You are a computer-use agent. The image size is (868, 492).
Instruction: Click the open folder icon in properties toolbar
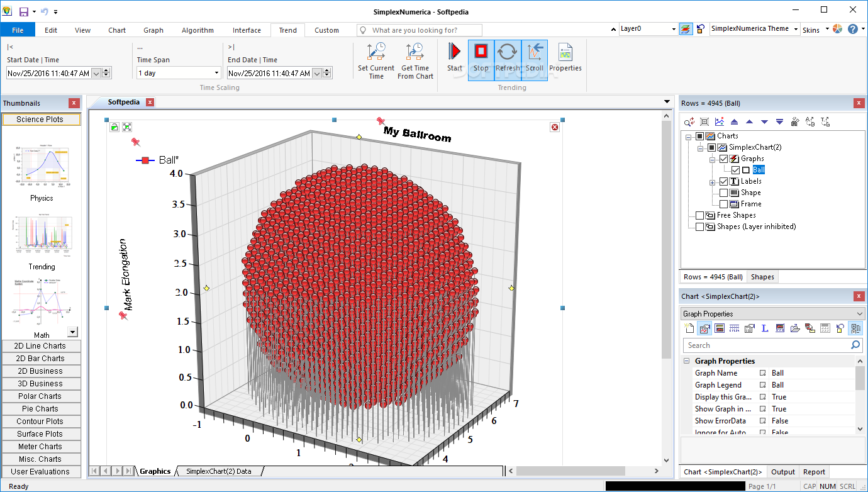(795, 328)
